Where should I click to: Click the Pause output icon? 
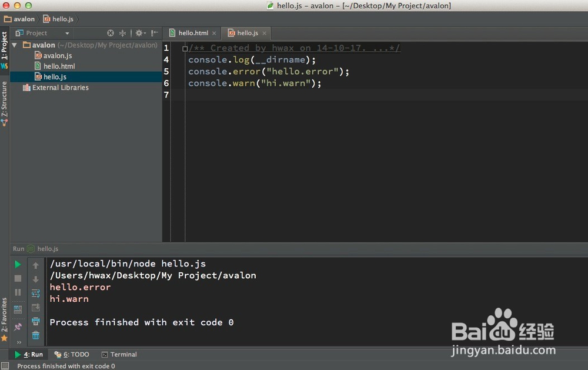coord(18,292)
